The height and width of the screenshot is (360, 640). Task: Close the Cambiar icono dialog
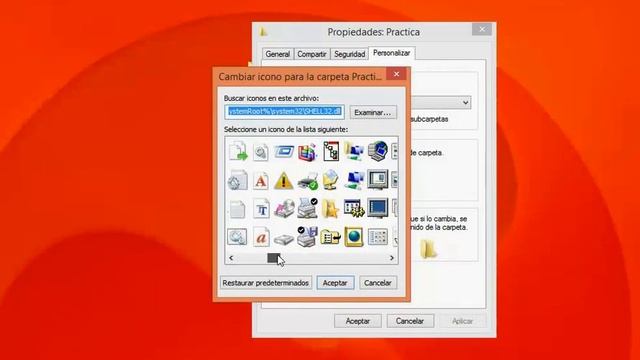click(x=396, y=74)
